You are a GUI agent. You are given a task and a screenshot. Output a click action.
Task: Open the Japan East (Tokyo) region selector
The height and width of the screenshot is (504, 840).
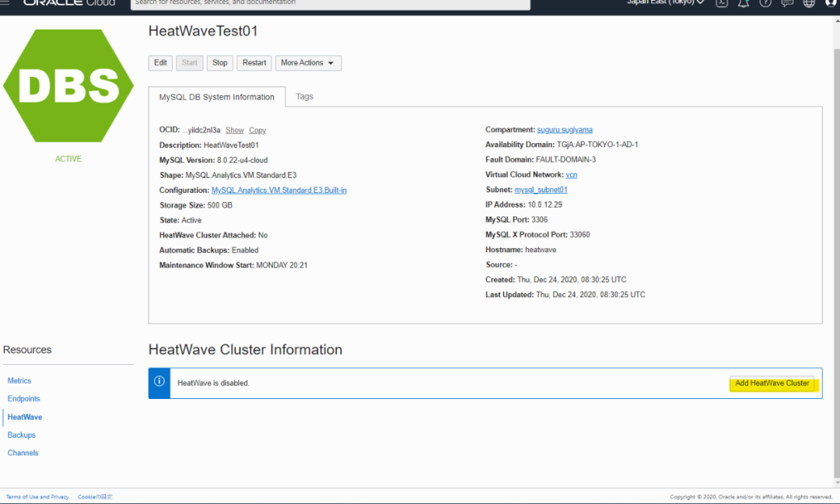click(x=665, y=2)
